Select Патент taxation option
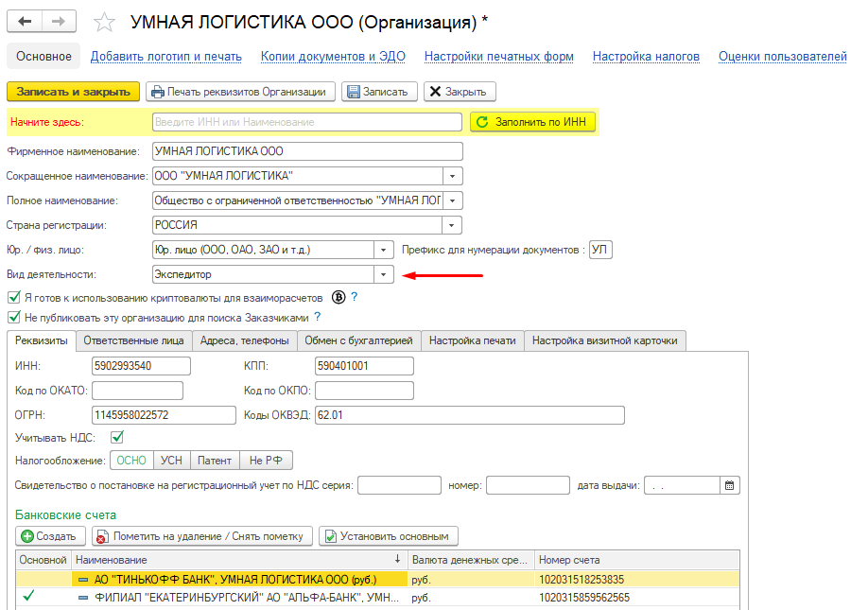Screen dimensions: 868x610 [x=215, y=461]
